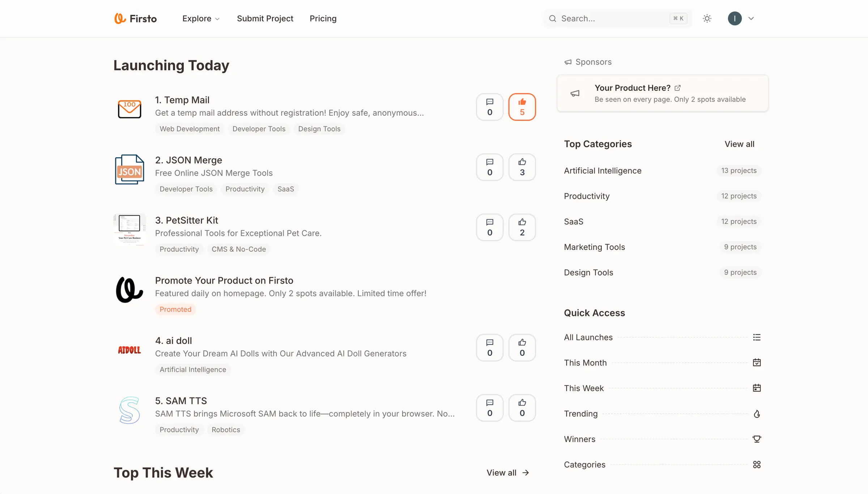Click View all next to Top Categories
The height and width of the screenshot is (494, 868).
pos(739,144)
